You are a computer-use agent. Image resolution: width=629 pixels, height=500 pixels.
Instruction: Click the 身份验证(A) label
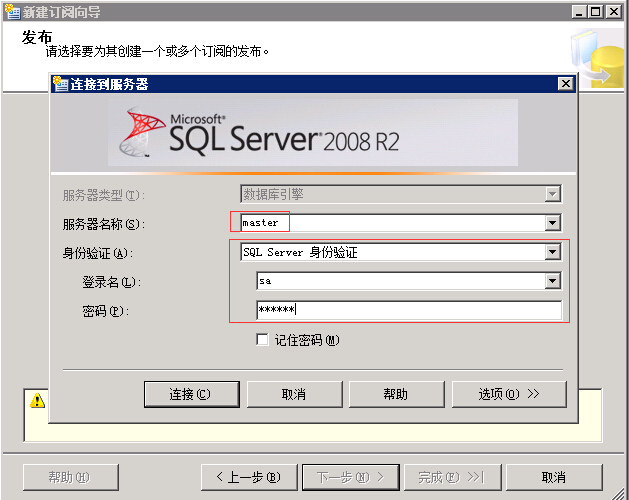coord(97,253)
